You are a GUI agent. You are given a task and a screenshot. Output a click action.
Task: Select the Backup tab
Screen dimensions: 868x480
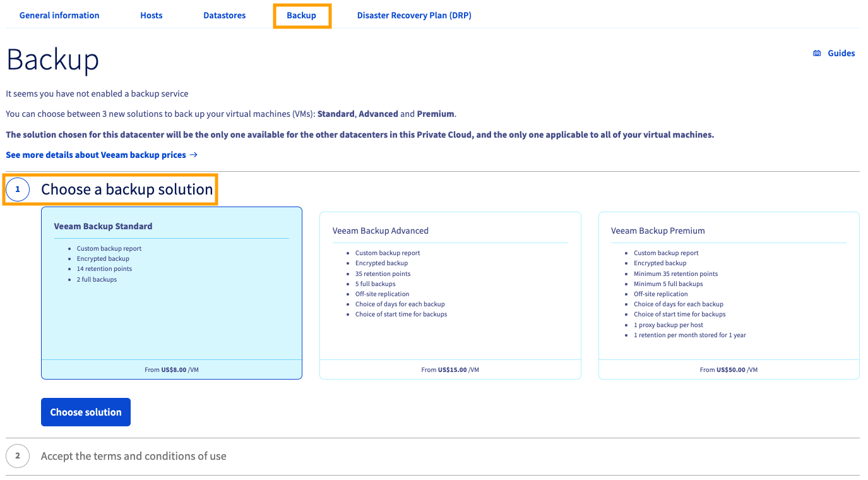tap(302, 15)
